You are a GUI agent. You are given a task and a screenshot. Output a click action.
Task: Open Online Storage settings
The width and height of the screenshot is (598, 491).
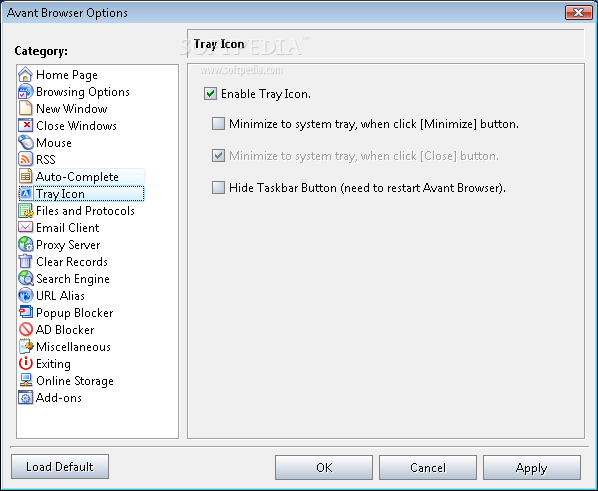(75, 381)
